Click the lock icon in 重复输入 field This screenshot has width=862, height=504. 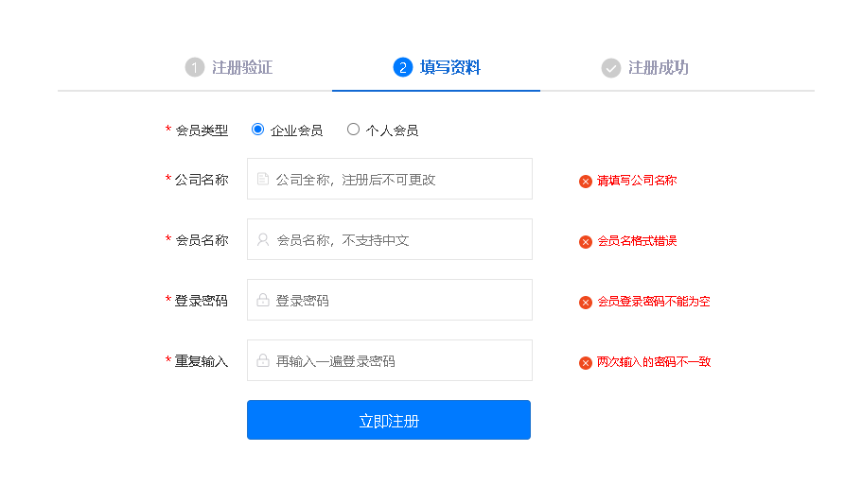pyautogui.click(x=263, y=360)
